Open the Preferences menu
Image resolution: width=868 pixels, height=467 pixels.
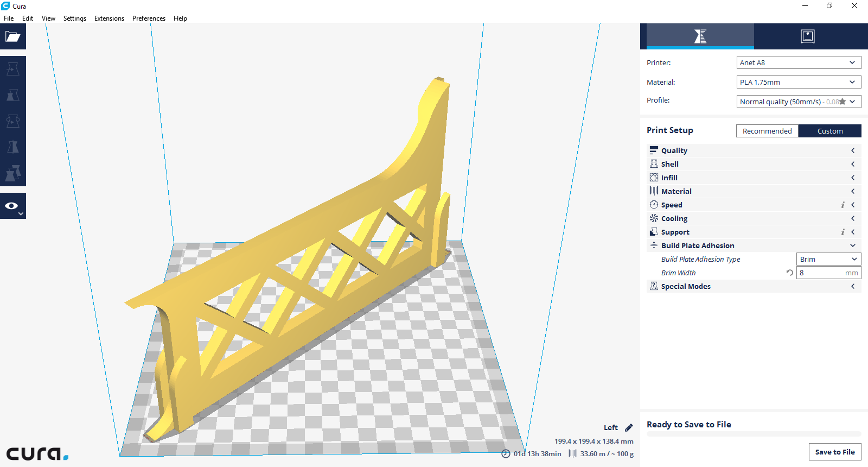pyautogui.click(x=149, y=18)
